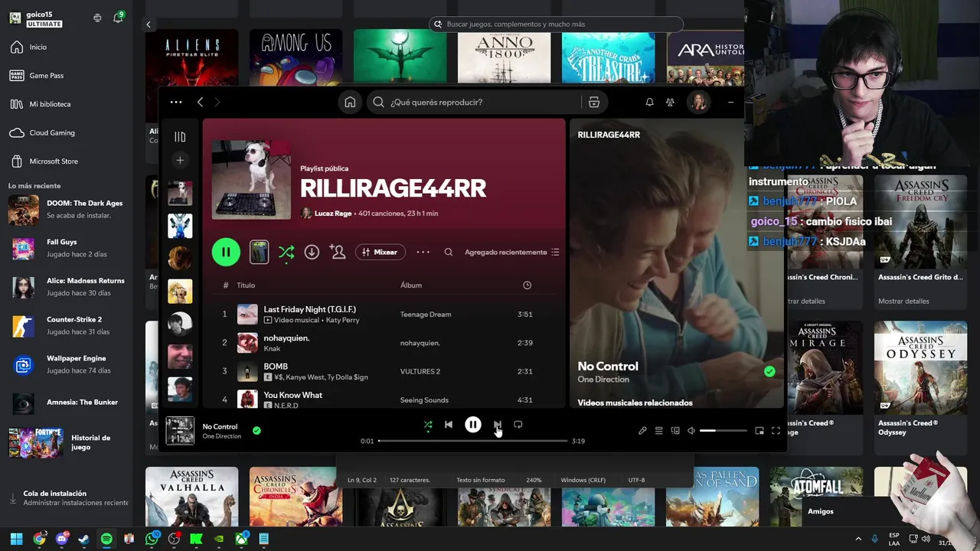Open Teenage Dream album link
Viewport: 980px width, 551px height.
click(x=426, y=315)
